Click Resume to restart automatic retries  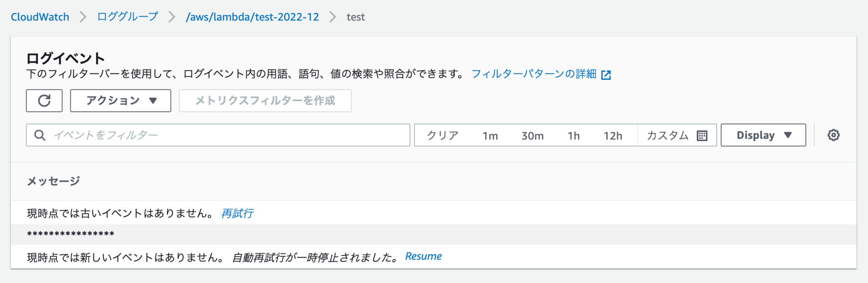pos(423,255)
